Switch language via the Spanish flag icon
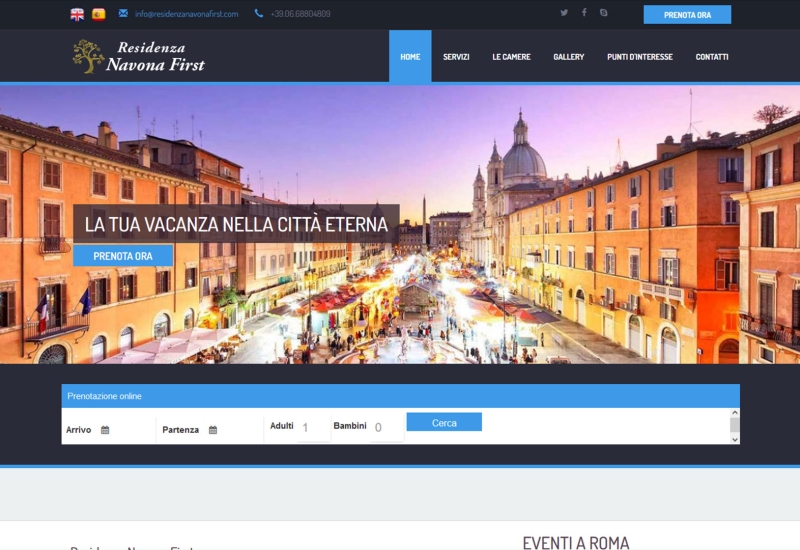Image resolution: width=800 pixels, height=550 pixels. [x=98, y=14]
